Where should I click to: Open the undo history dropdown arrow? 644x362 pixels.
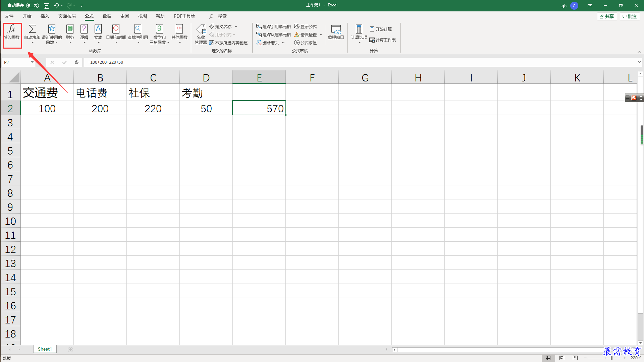(62, 5)
